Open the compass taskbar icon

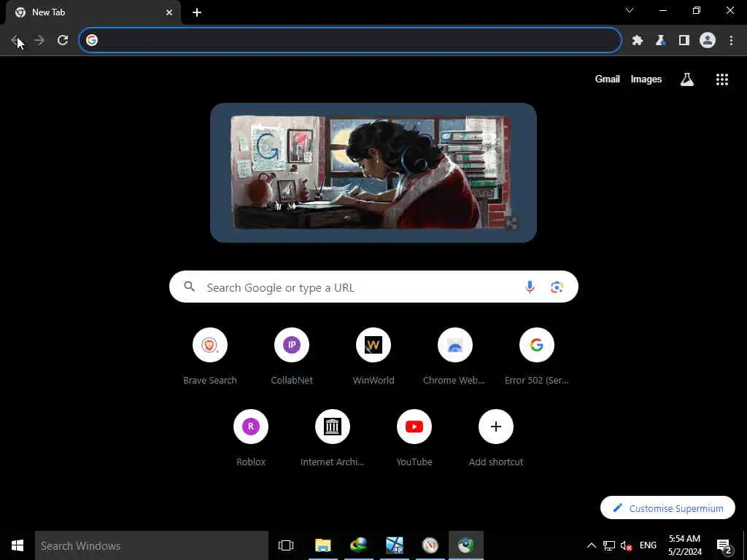coord(430,545)
